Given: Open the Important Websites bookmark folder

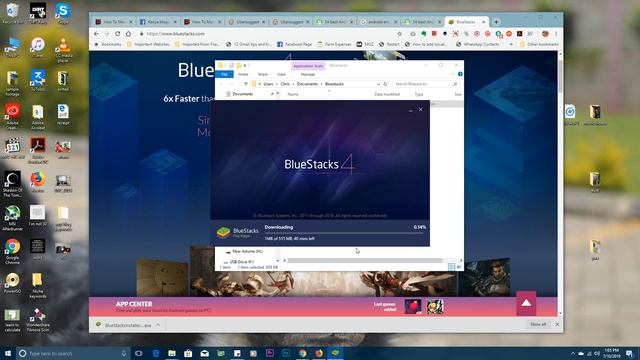Looking at the screenshot, I should [148, 44].
